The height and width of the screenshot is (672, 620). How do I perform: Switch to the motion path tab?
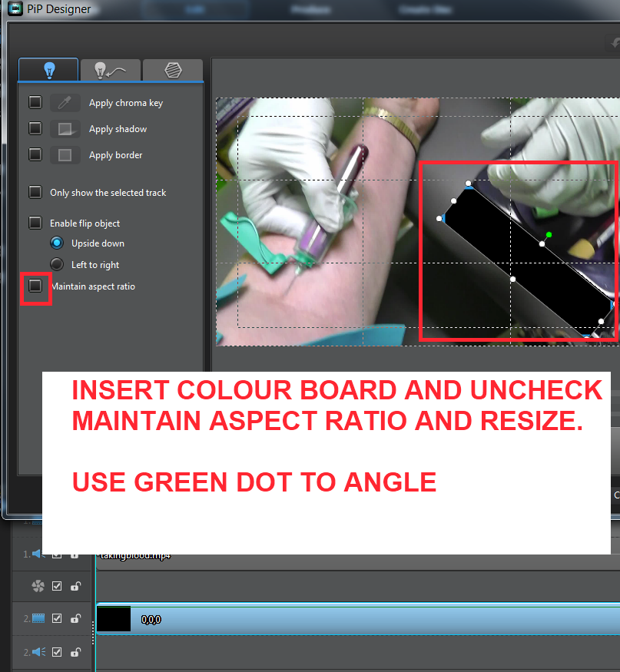111,71
